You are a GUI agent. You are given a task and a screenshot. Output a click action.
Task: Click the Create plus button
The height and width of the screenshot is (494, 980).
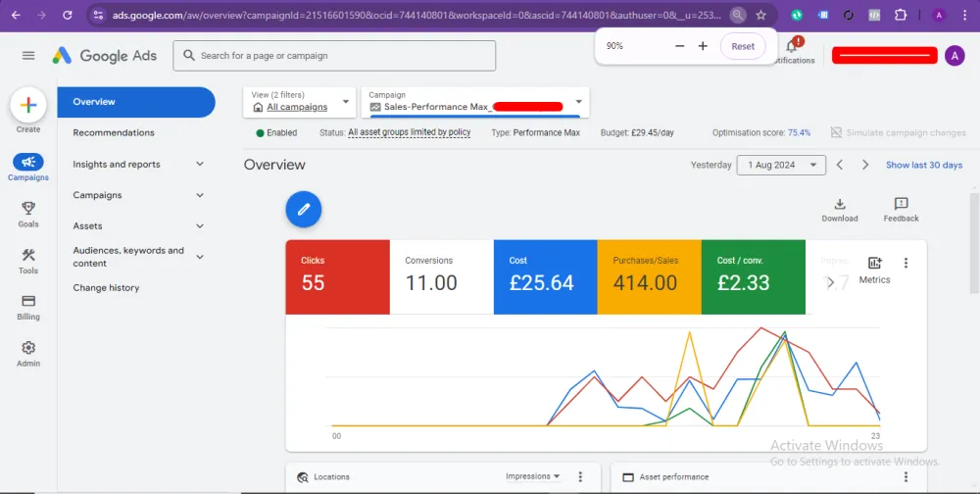(28, 105)
